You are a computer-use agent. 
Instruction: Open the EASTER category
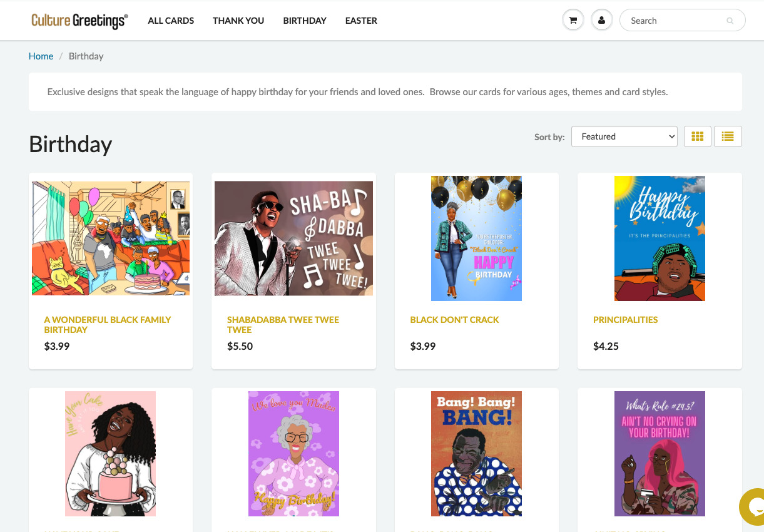click(x=361, y=21)
